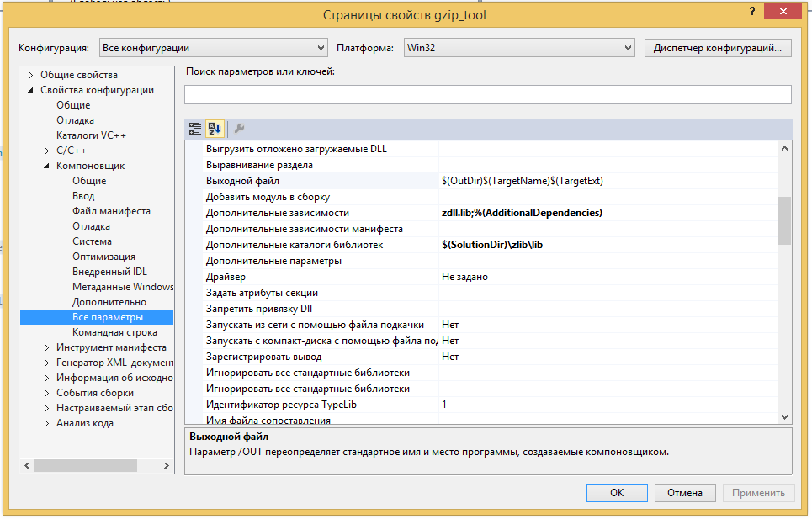The image size is (812, 519).
Task: Focus the parameter search input field
Action: click(488, 95)
